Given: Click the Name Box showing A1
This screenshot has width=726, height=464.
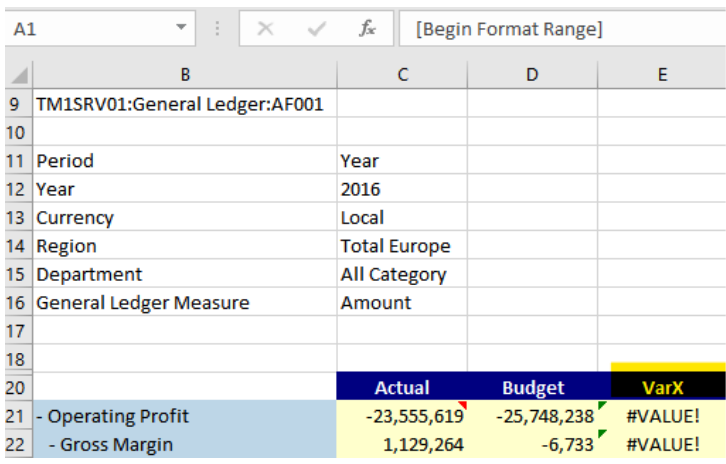Looking at the screenshot, I should click(x=100, y=29).
